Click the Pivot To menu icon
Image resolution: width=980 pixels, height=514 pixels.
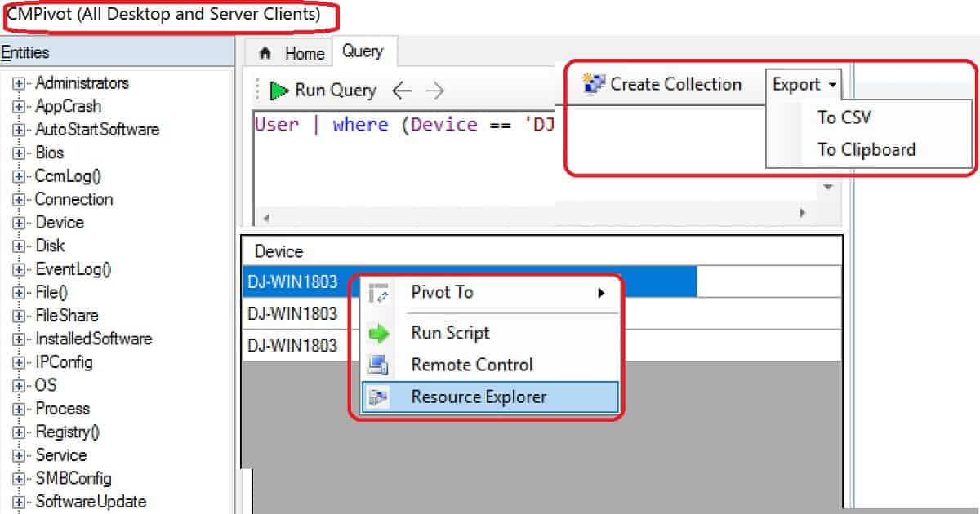pyautogui.click(x=378, y=293)
